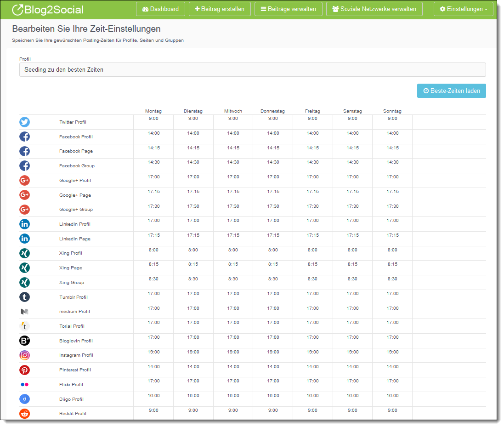Open Soziale Netzwerke verwalten
Viewport: 504px width, 427px height.
point(374,9)
